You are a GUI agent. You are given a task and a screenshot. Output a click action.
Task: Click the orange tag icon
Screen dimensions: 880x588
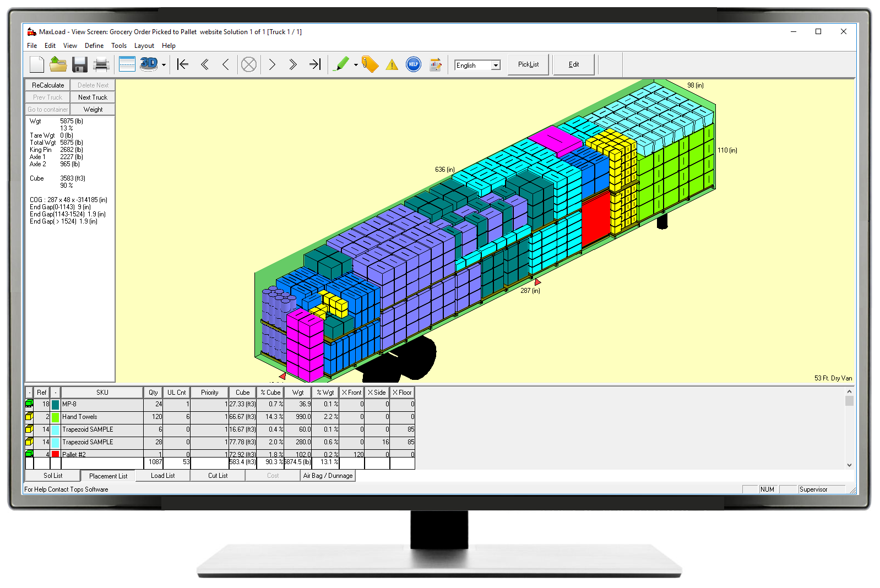(x=370, y=65)
